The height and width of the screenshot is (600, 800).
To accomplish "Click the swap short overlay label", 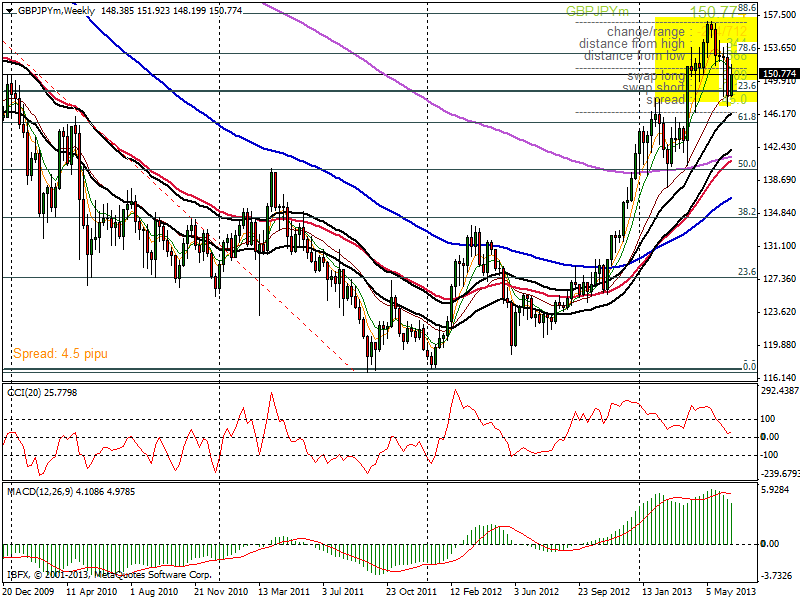I will coord(654,88).
